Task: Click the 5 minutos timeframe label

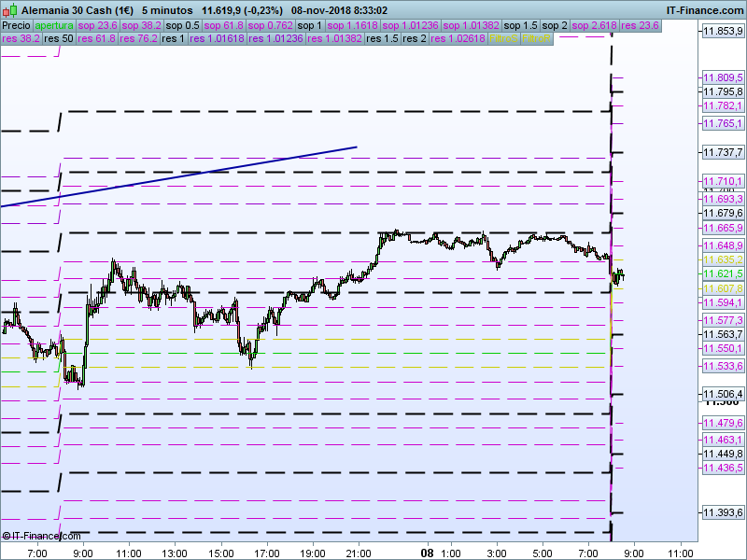Action: [x=167, y=10]
